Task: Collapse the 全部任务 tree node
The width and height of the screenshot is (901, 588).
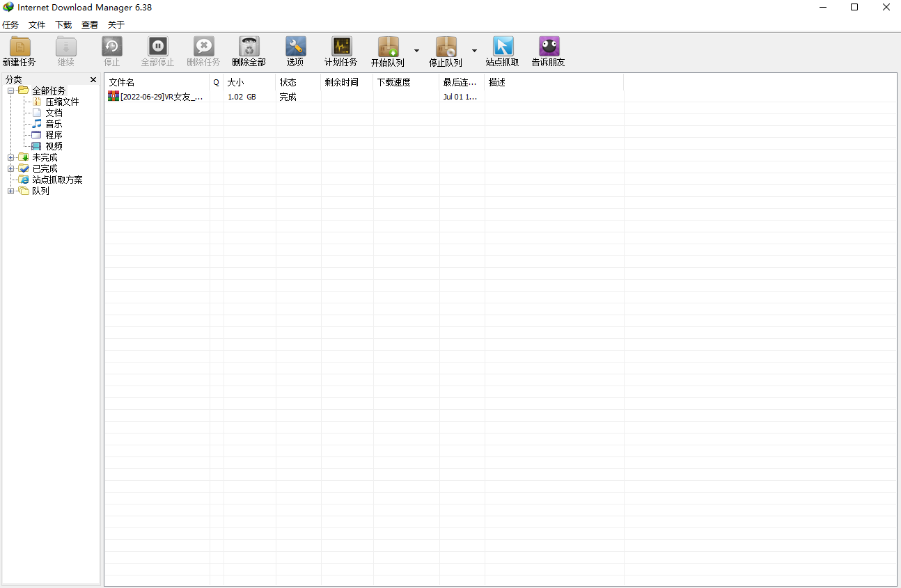Action: [x=11, y=90]
